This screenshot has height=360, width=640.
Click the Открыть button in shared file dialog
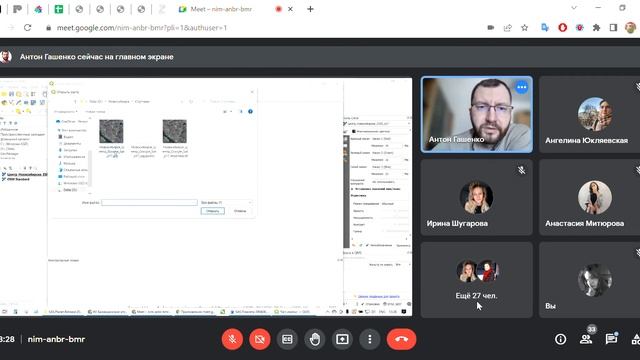(213, 211)
